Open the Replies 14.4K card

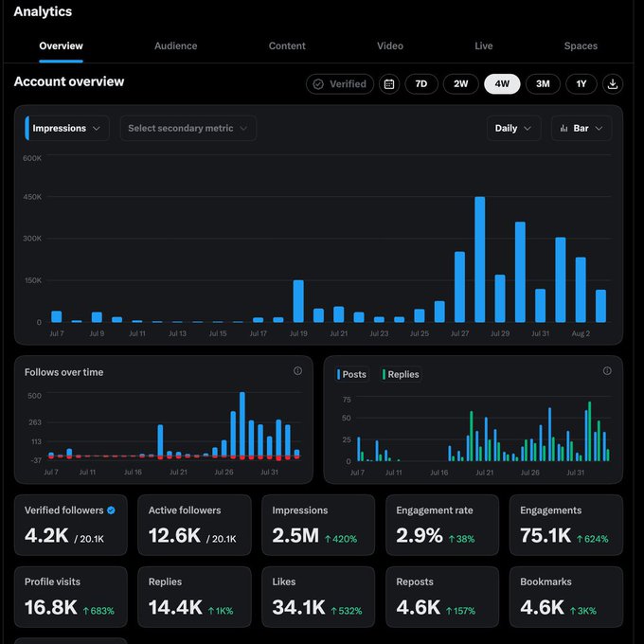(x=194, y=597)
